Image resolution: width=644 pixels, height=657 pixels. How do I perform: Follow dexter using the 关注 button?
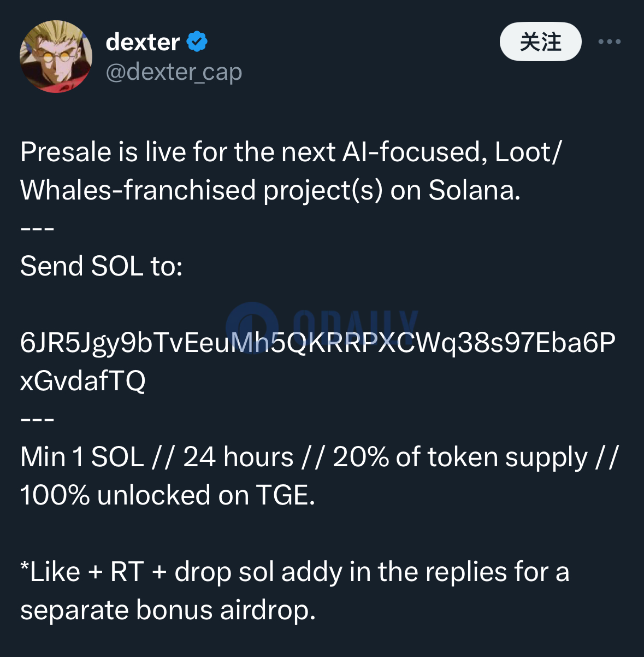pyautogui.click(x=540, y=42)
